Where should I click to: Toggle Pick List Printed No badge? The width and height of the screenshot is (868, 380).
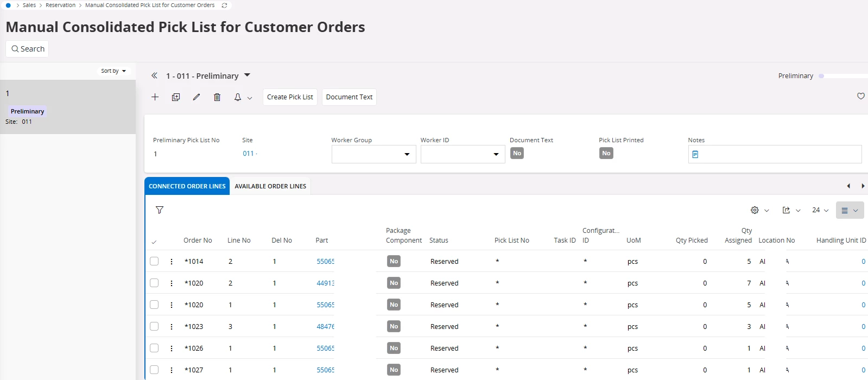pyautogui.click(x=606, y=154)
